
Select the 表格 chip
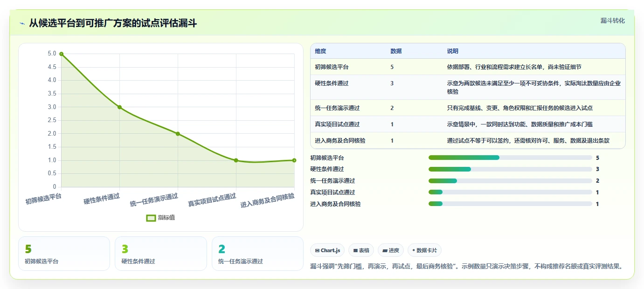[x=361, y=250]
